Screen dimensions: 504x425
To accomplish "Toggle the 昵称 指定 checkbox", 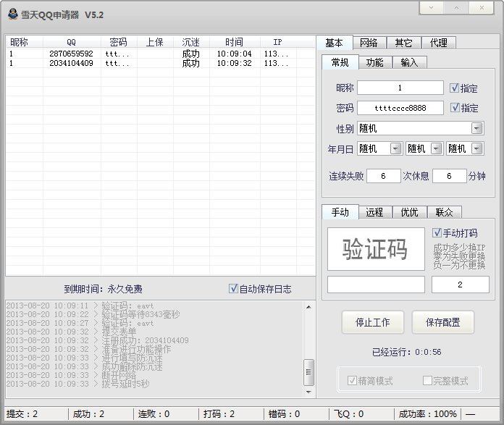I will coord(454,88).
